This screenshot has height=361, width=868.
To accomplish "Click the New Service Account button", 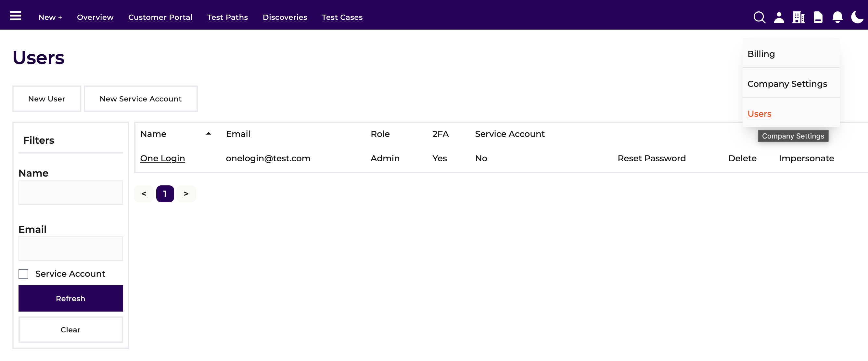I will coord(141,99).
